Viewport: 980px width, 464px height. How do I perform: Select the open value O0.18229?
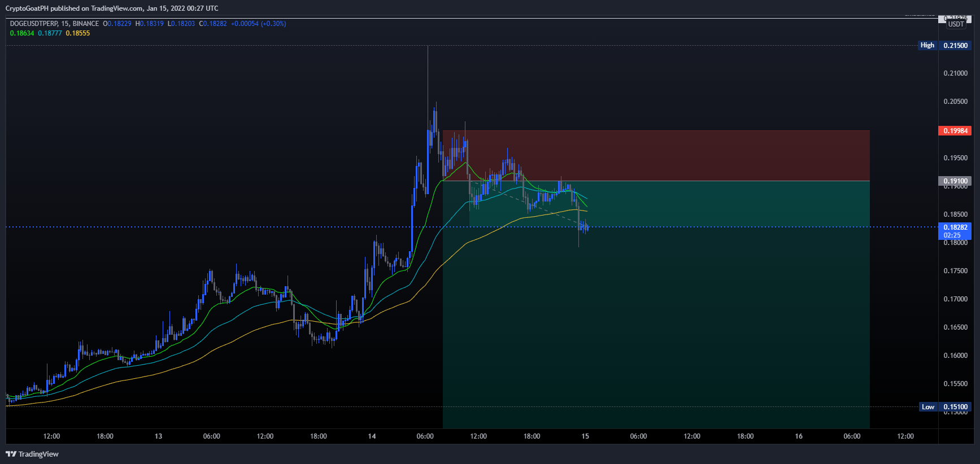(x=117, y=24)
